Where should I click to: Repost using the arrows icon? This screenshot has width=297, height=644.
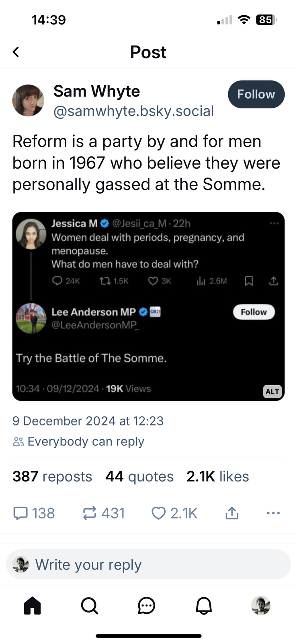click(x=90, y=513)
